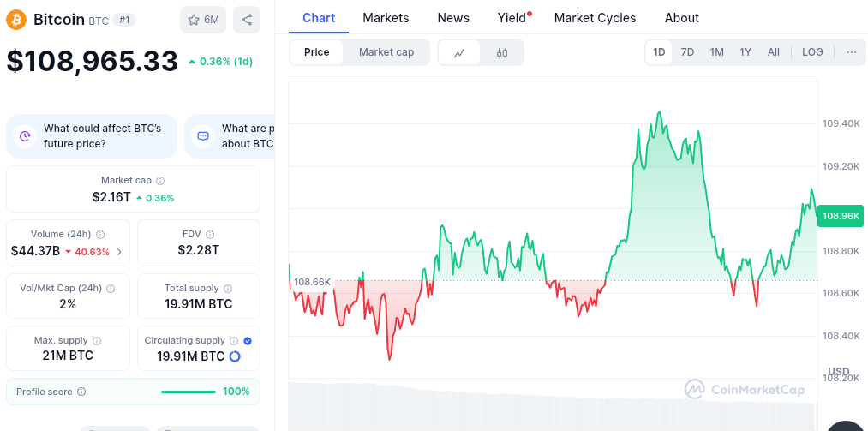
Task: Select 1D time range
Action: (x=659, y=52)
